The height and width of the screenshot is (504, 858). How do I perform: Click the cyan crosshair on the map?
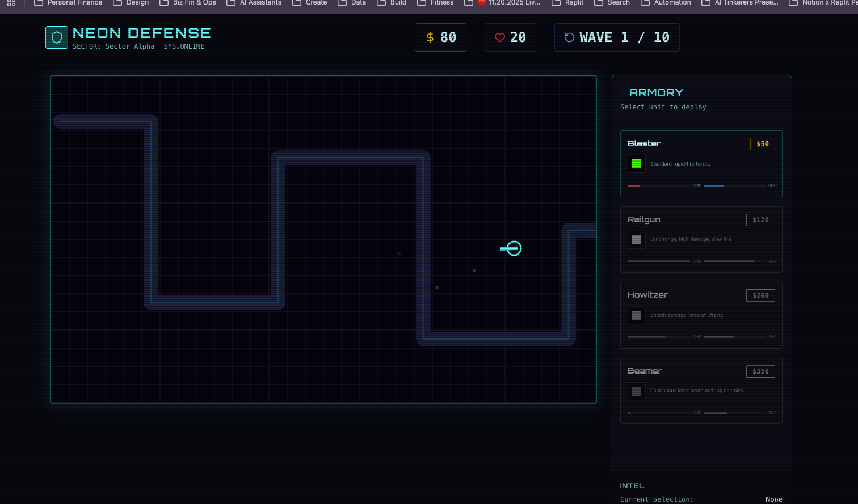513,248
